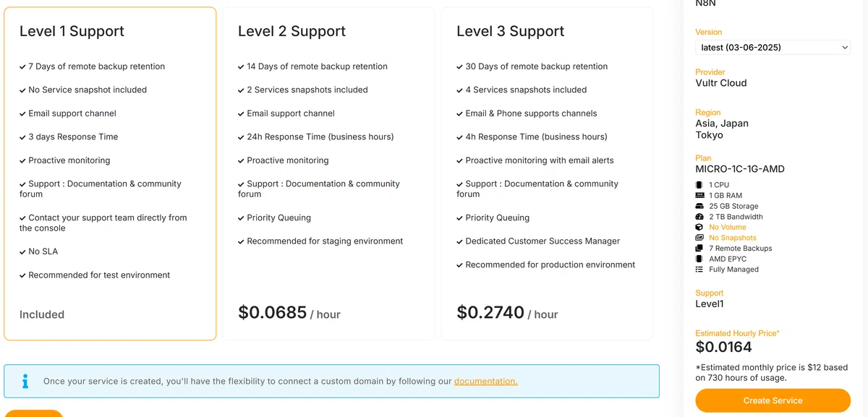This screenshot has height=417, width=868.
Task: Choose the Level 2 Support plan card
Action: (x=328, y=173)
